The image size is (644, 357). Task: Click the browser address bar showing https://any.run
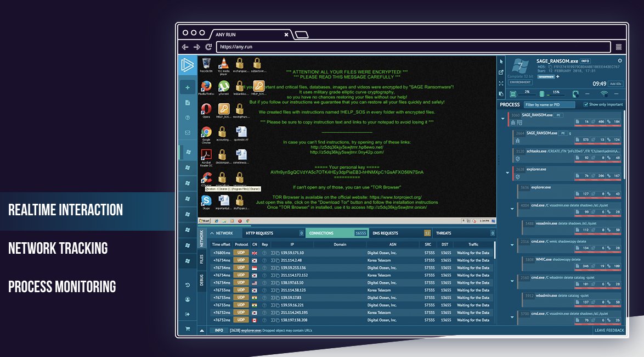413,47
